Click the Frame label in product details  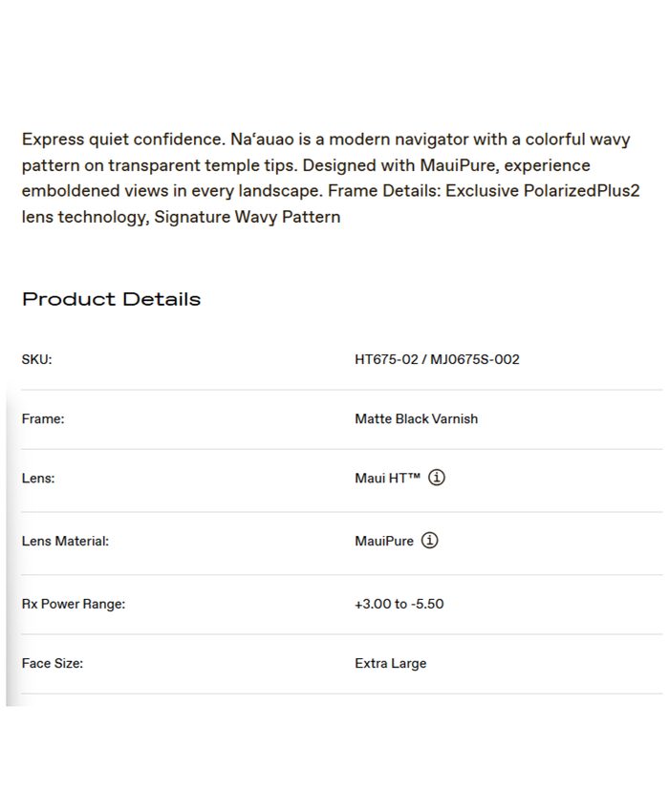(43, 419)
